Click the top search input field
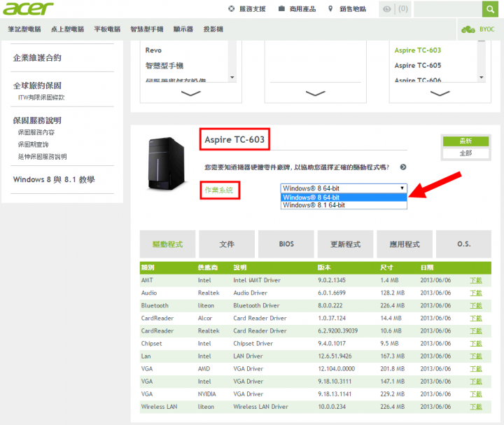The image size is (504, 425). [448, 9]
